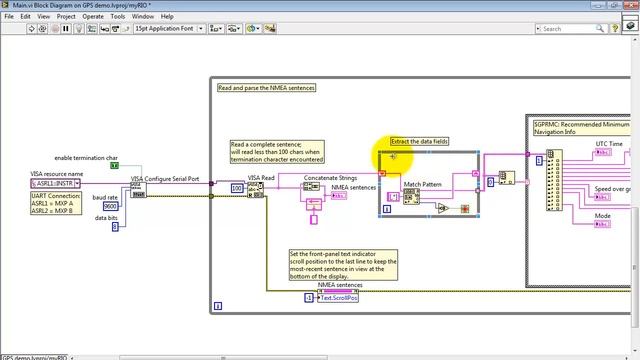The width and height of the screenshot is (640, 360).
Task: Select the byte count 100 constant
Action: [x=237, y=188]
